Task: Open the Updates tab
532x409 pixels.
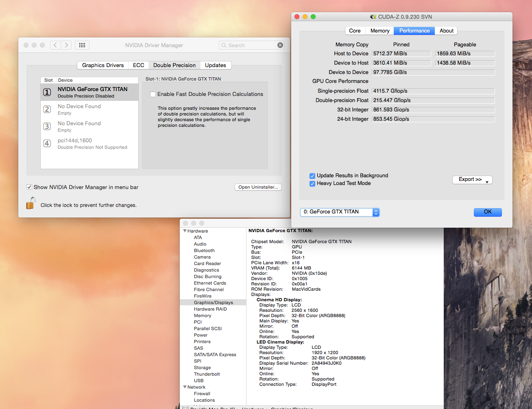Action: click(x=216, y=65)
